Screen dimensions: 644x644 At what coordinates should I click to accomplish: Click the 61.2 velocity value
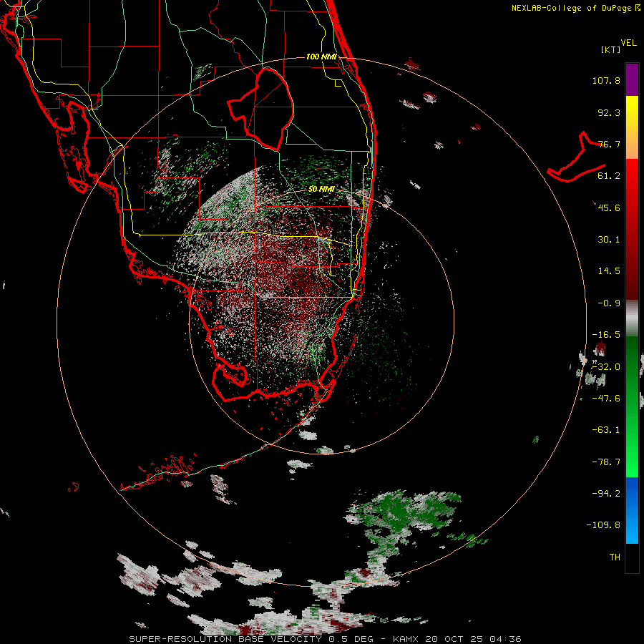point(609,176)
